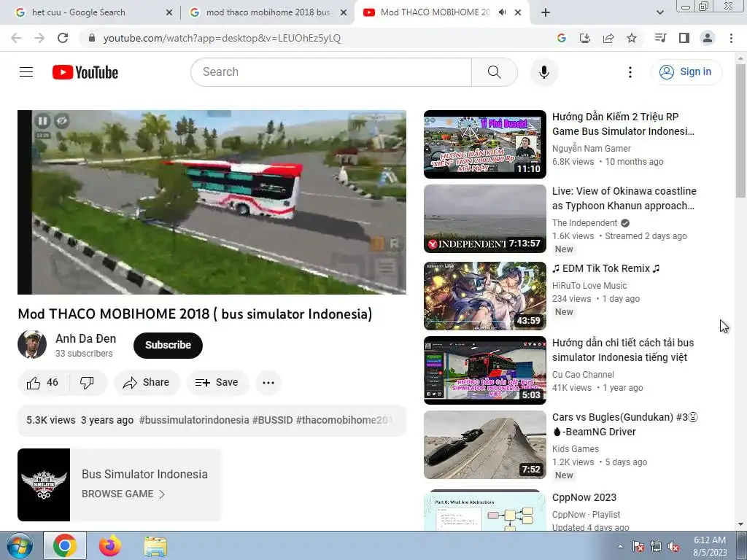Viewport: 747px width, 560px height.
Task: Toggle the crossed-eye icon on the video
Action: point(61,121)
